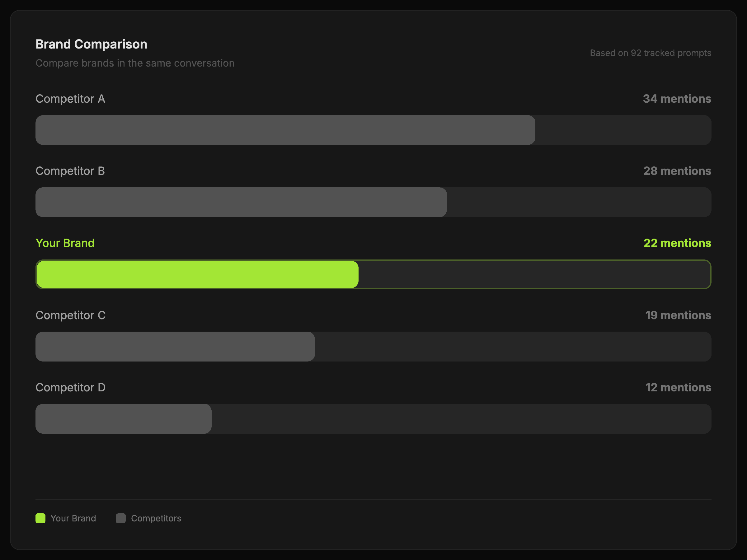Image resolution: width=747 pixels, height=560 pixels.
Task: Select the Competitor B label
Action: (x=70, y=171)
